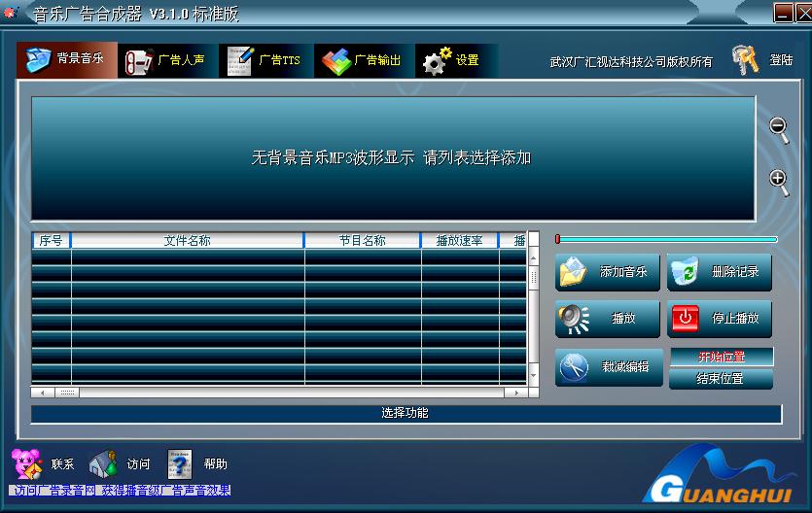Image resolution: width=812 pixels, height=513 pixels.
Task: Click the 联系 pink bear icon
Action: [x=26, y=464]
